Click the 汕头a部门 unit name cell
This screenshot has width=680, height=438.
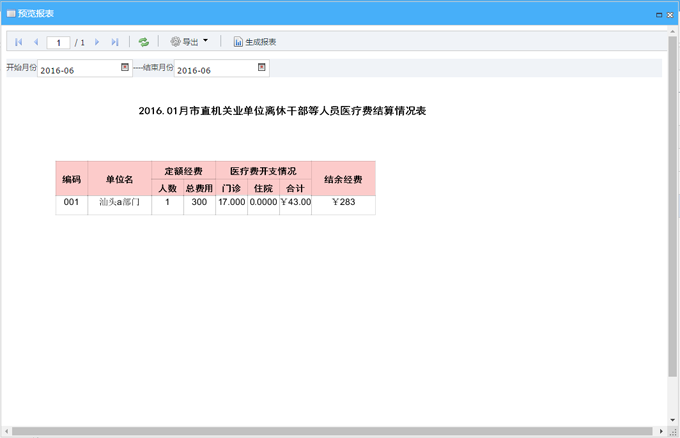coord(120,205)
